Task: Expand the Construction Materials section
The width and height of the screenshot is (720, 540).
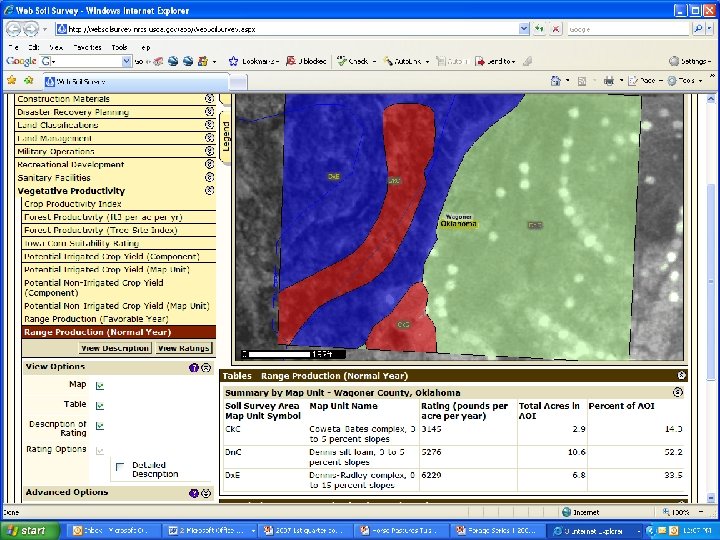Action: 209,99
